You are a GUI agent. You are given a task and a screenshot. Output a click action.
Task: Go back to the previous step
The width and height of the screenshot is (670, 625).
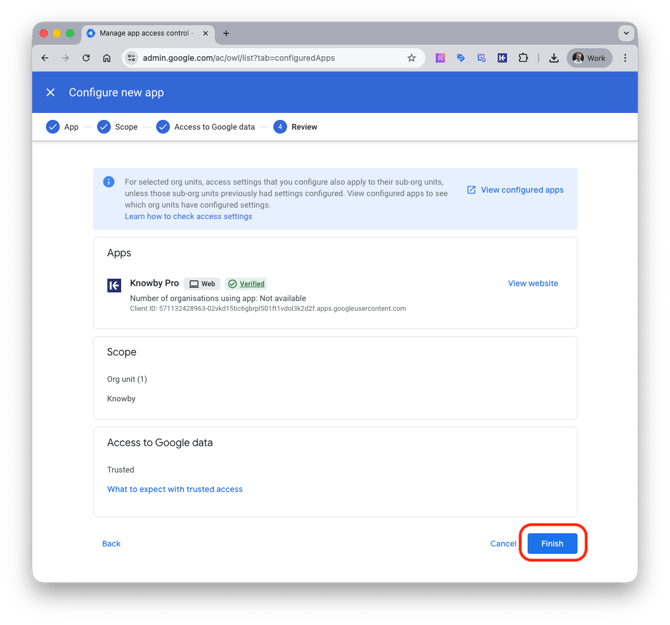111,544
